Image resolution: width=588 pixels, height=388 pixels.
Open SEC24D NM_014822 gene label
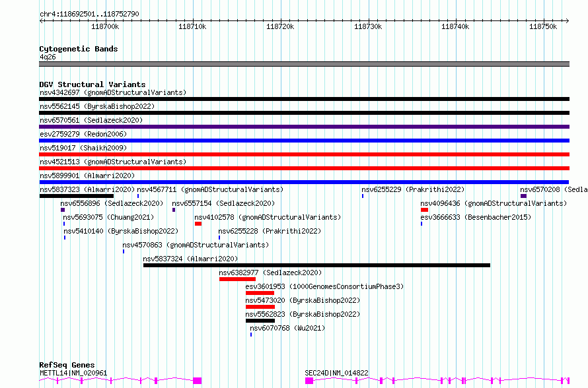point(336,373)
